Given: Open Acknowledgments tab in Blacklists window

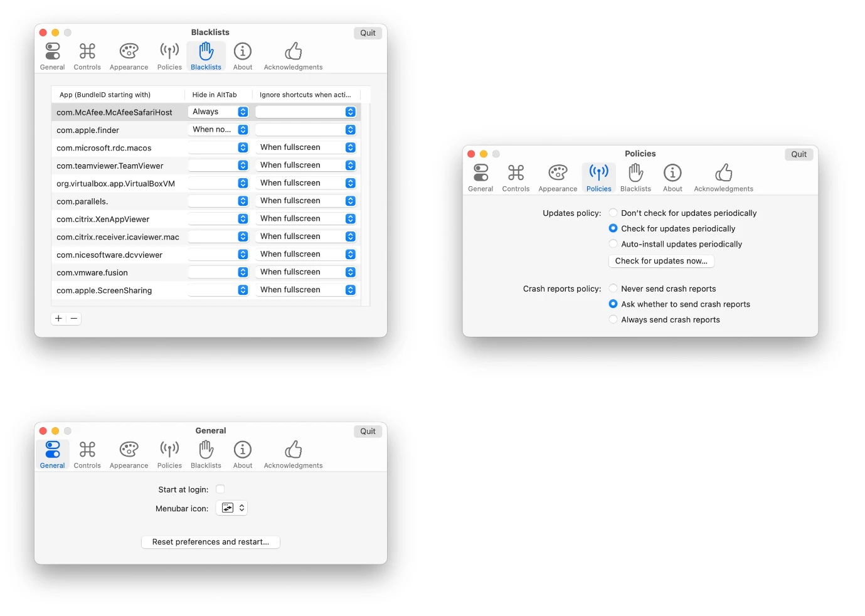Looking at the screenshot, I should pyautogui.click(x=293, y=56).
